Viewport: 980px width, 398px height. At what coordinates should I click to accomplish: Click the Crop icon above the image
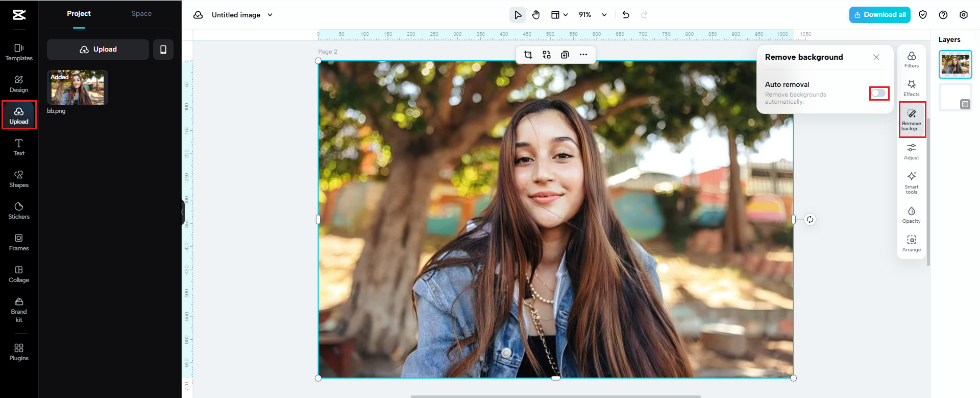[528, 55]
